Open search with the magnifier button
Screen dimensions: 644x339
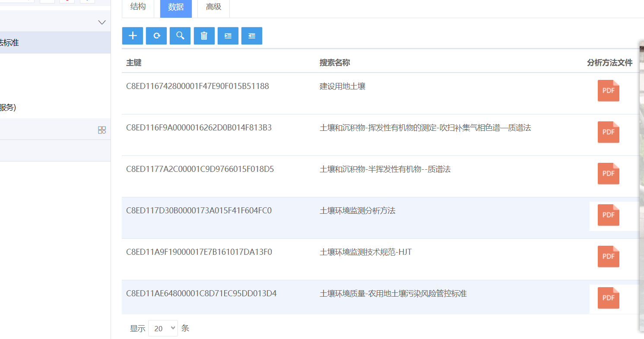click(x=180, y=36)
